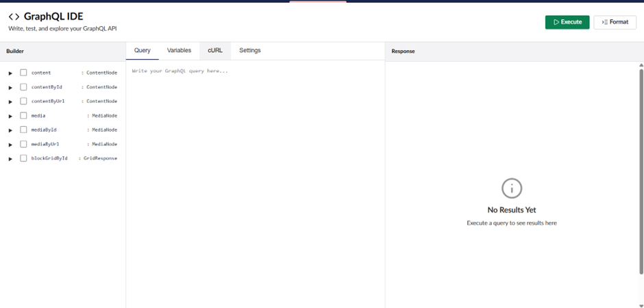
Task: Expand the content field arrow
Action: [x=10, y=73]
